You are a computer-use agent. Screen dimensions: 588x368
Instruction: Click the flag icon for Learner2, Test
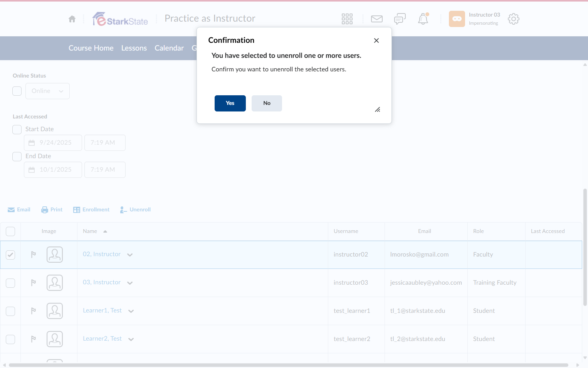tap(34, 339)
